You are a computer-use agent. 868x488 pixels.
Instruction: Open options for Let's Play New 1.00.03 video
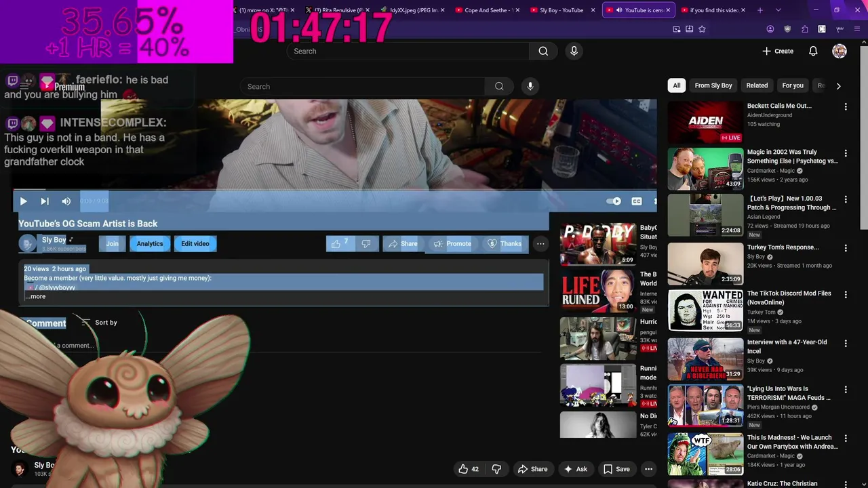846,200
